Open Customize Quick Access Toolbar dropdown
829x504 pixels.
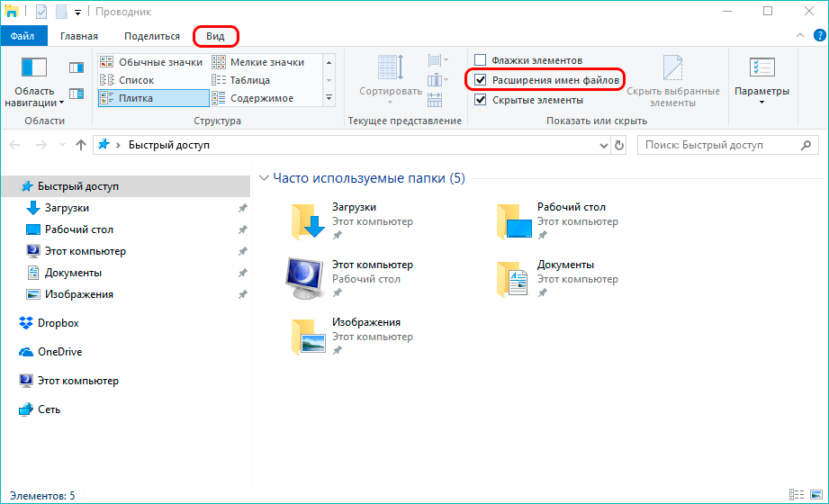[x=77, y=13]
